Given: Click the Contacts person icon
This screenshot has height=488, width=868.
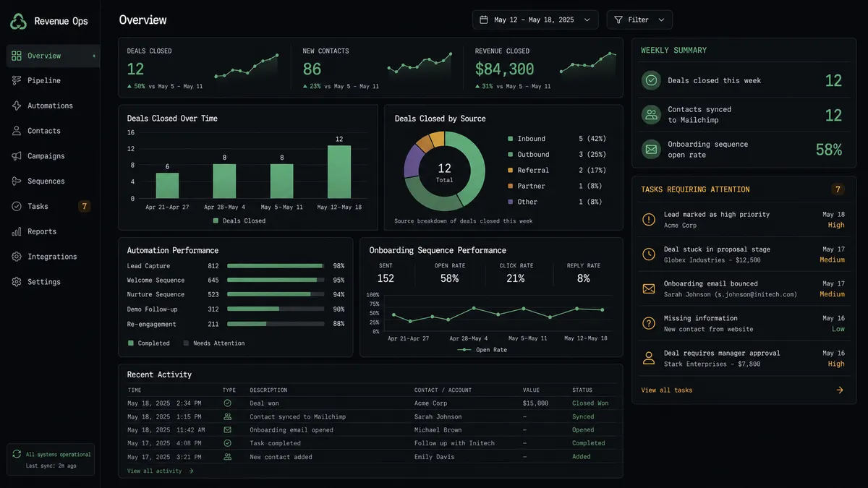Looking at the screenshot, I should (17, 131).
